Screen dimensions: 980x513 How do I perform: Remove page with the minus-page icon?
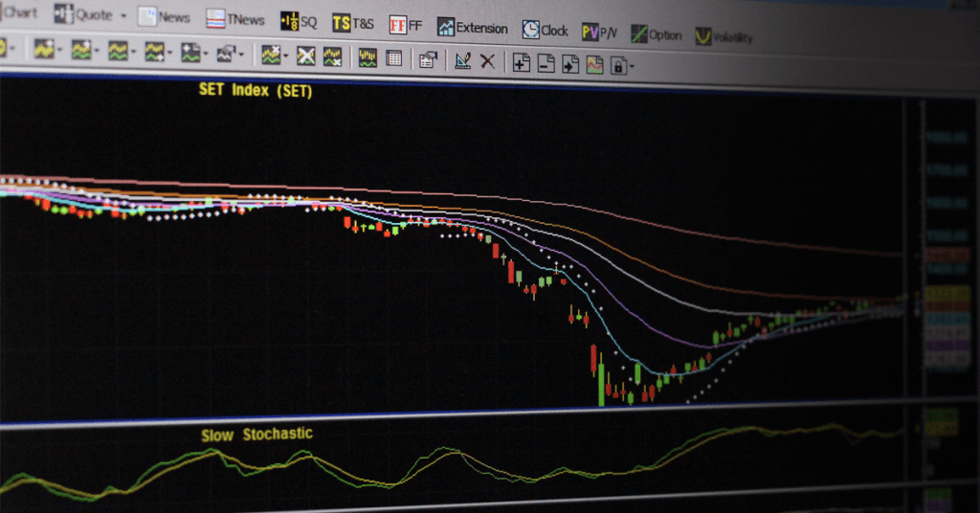pyautogui.click(x=546, y=63)
